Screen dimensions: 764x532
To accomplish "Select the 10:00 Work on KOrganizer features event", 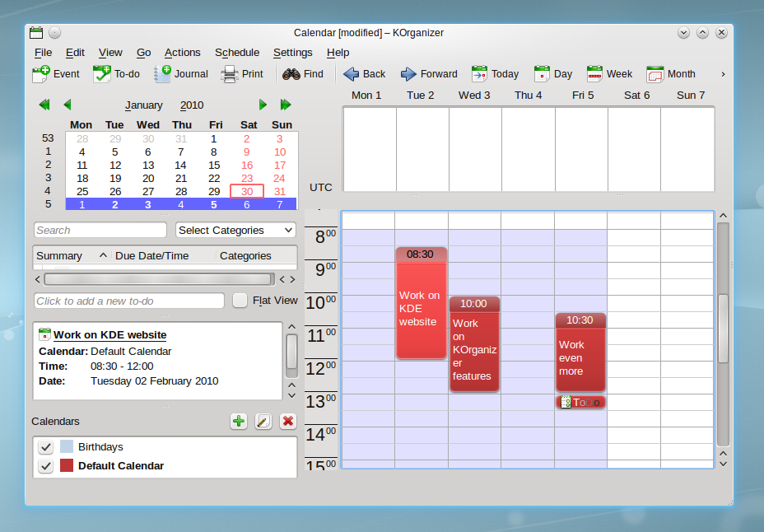I will point(474,344).
